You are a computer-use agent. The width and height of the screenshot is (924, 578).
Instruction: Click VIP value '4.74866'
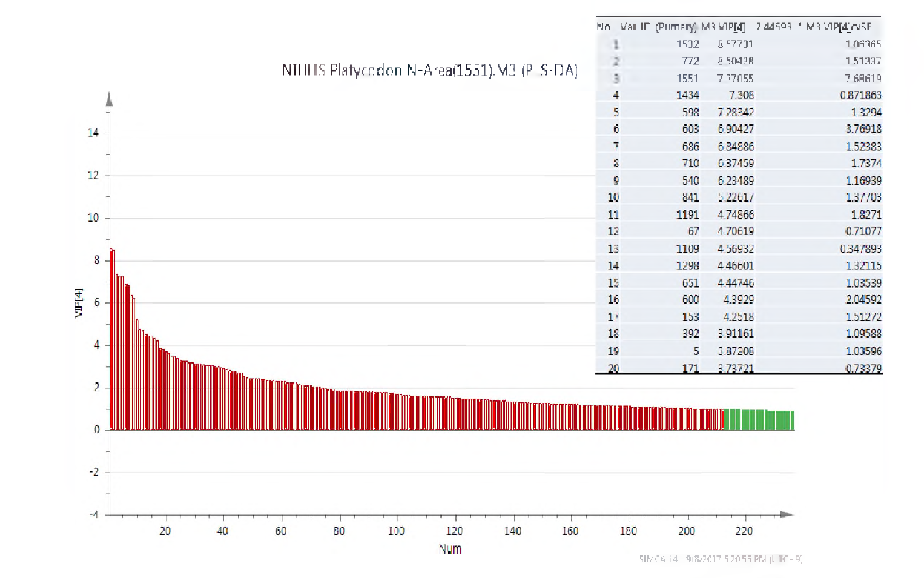(x=735, y=214)
